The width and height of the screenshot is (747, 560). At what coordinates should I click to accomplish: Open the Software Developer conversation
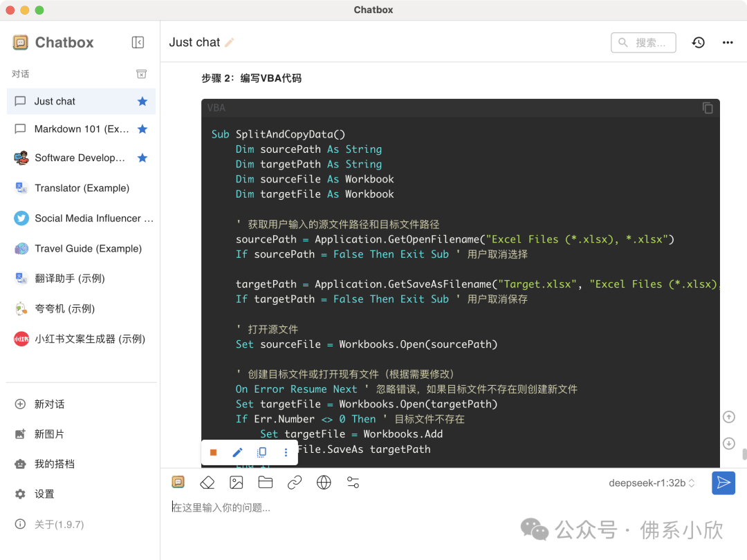(x=81, y=158)
